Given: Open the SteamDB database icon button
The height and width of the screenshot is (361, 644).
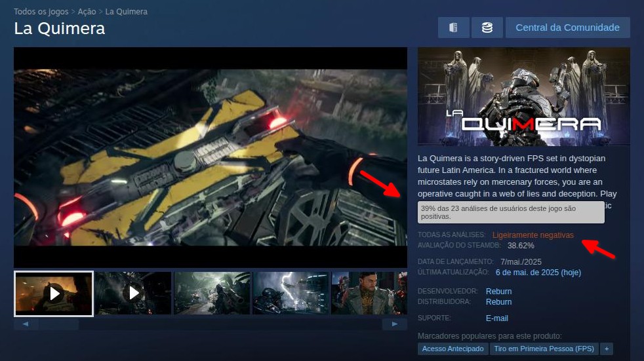Looking at the screenshot, I should click(487, 28).
